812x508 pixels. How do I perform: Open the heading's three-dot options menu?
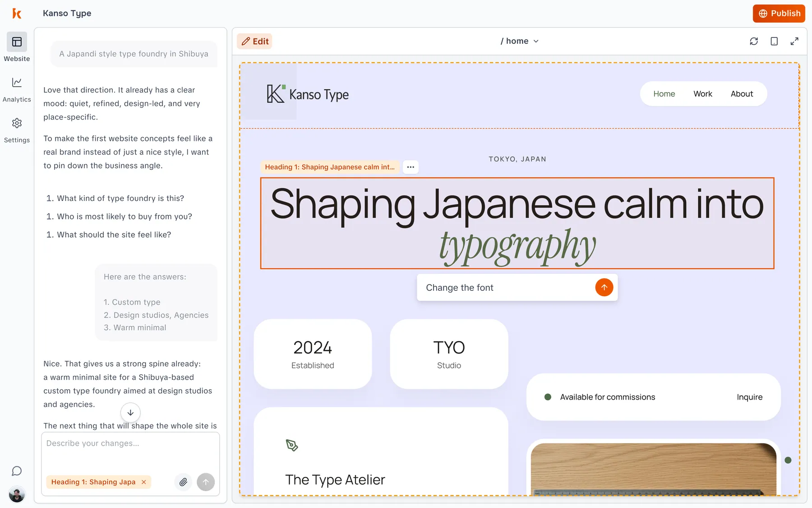(411, 167)
